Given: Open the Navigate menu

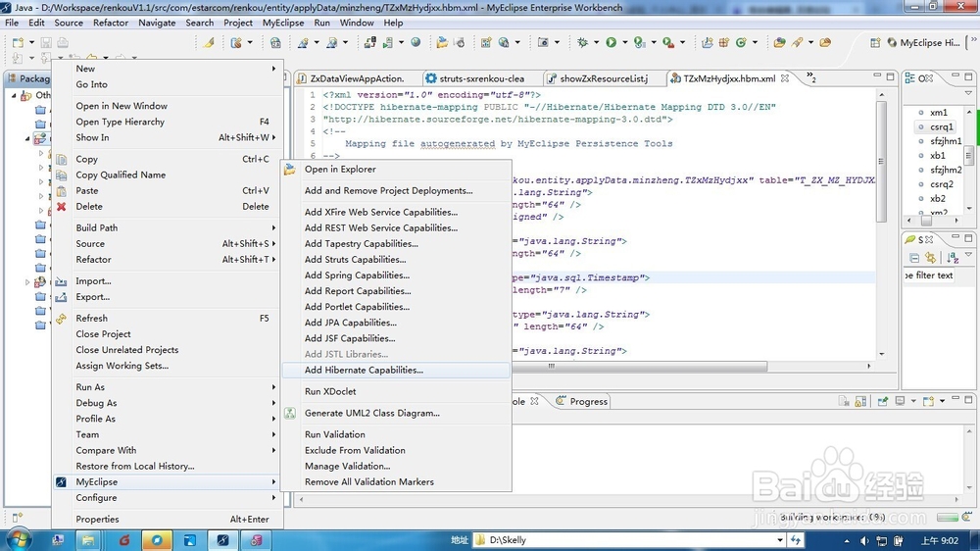Looking at the screenshot, I should pyautogui.click(x=157, y=23).
